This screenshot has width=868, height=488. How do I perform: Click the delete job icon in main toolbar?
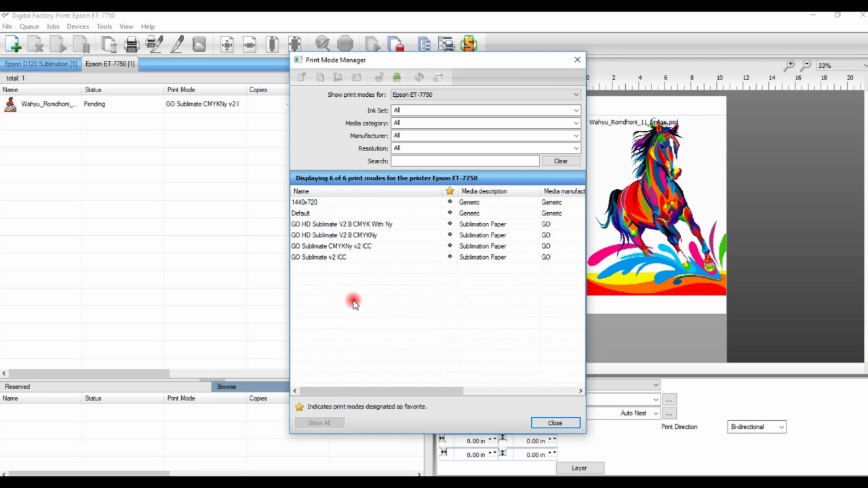click(36, 45)
